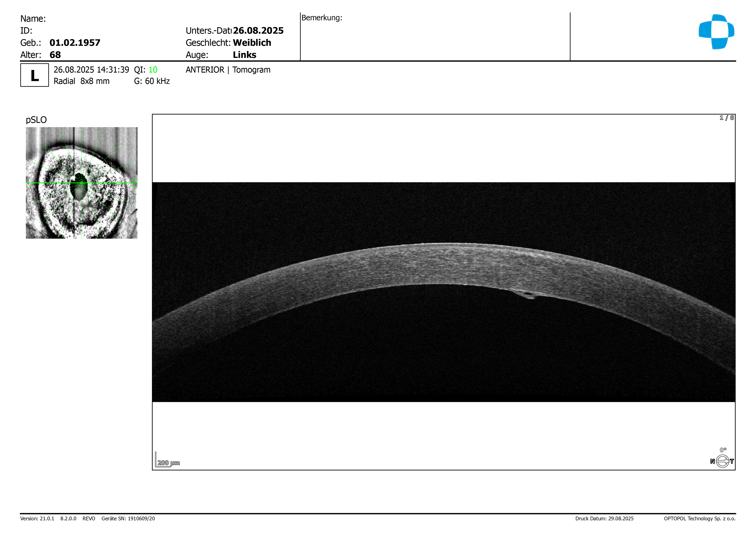Image resolution: width=756 pixels, height=534 pixels.
Task: Click the QI quality score value 10
Action: click(x=153, y=70)
